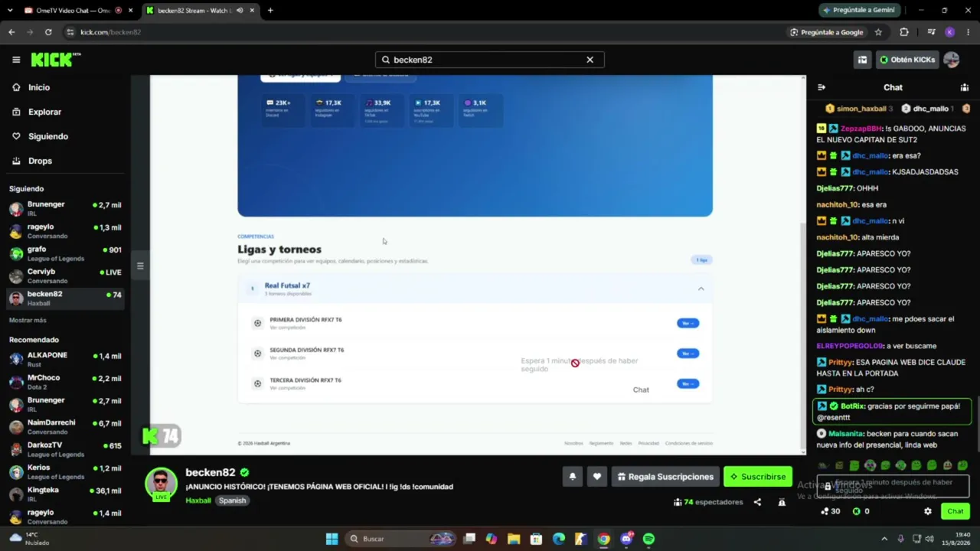
Task: Open the chat users list icon
Action: pos(964,87)
